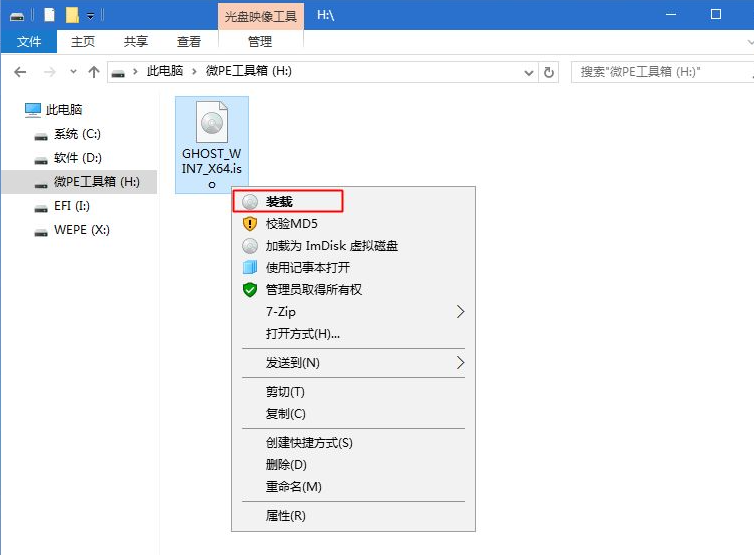
Task: Click the drive icon beside WEPE (X:)
Action: [x=41, y=233]
